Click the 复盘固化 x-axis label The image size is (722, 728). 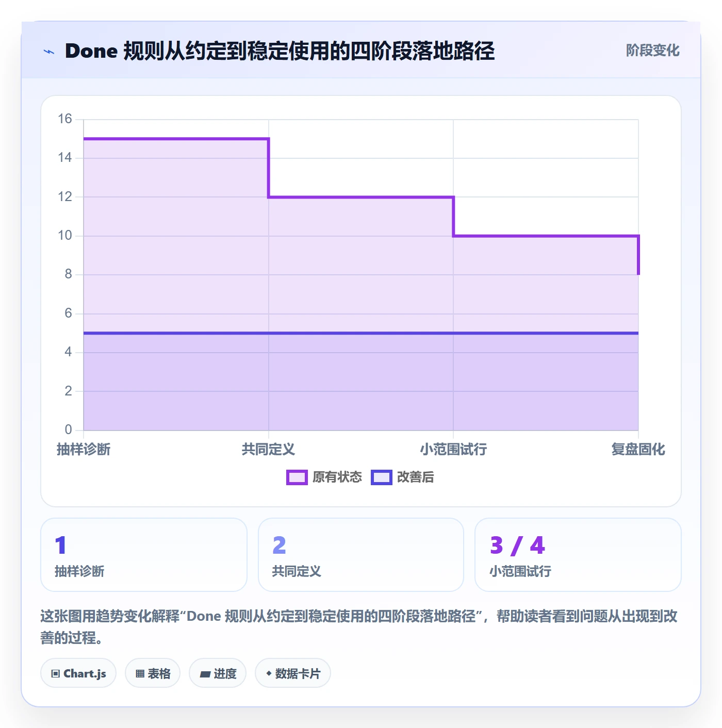[638, 450]
